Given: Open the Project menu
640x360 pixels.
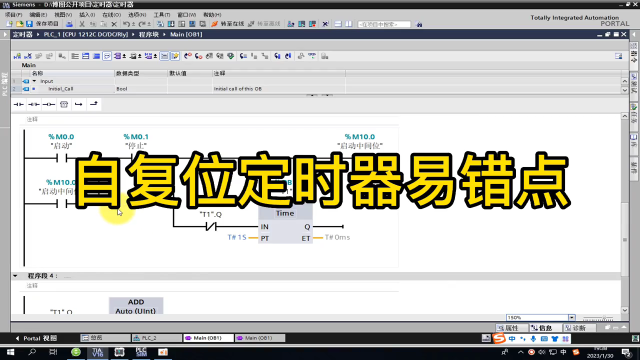Looking at the screenshot, I should point(13,15).
